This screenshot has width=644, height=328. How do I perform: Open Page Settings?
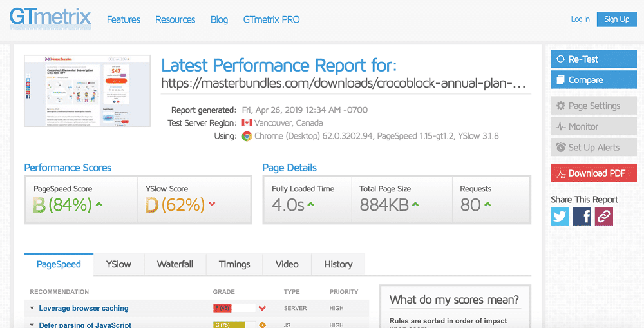594,106
